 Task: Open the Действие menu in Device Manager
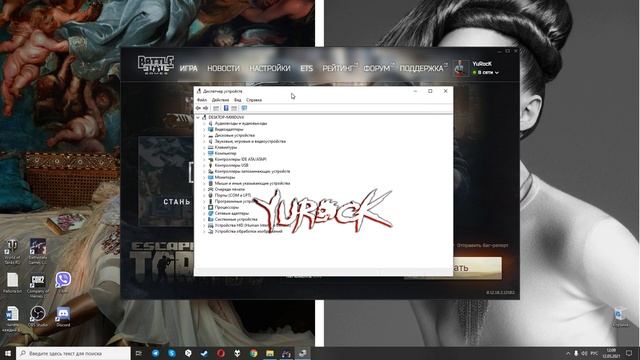tap(220, 100)
